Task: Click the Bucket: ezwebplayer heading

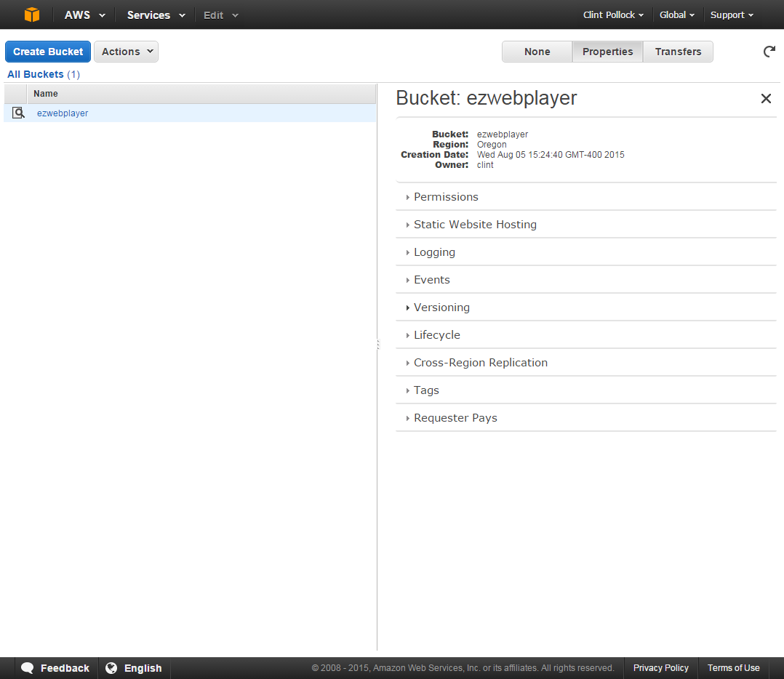Action: [x=487, y=98]
